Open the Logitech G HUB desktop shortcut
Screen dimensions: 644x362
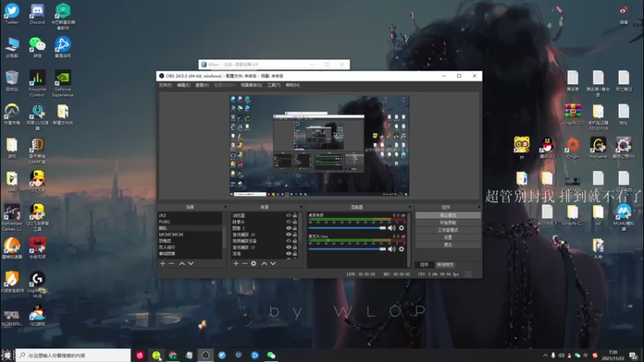click(x=37, y=285)
